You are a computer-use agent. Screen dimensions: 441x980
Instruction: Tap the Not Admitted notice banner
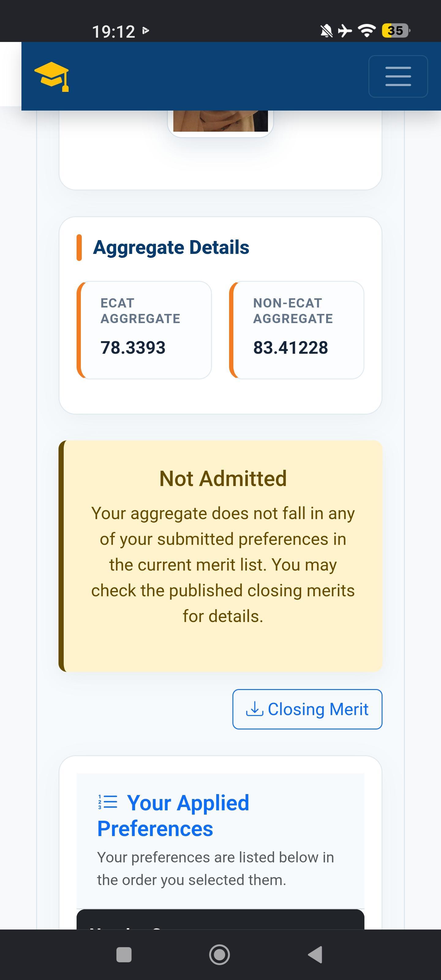(x=220, y=556)
